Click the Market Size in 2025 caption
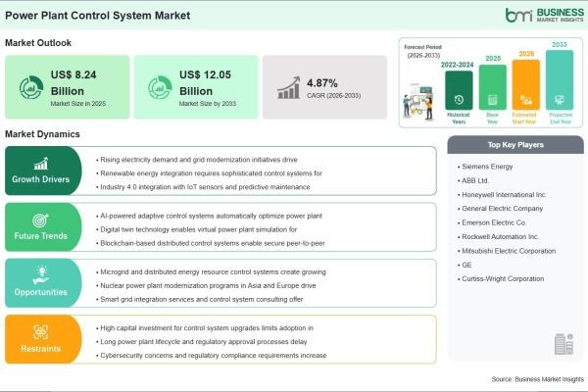 78,104
